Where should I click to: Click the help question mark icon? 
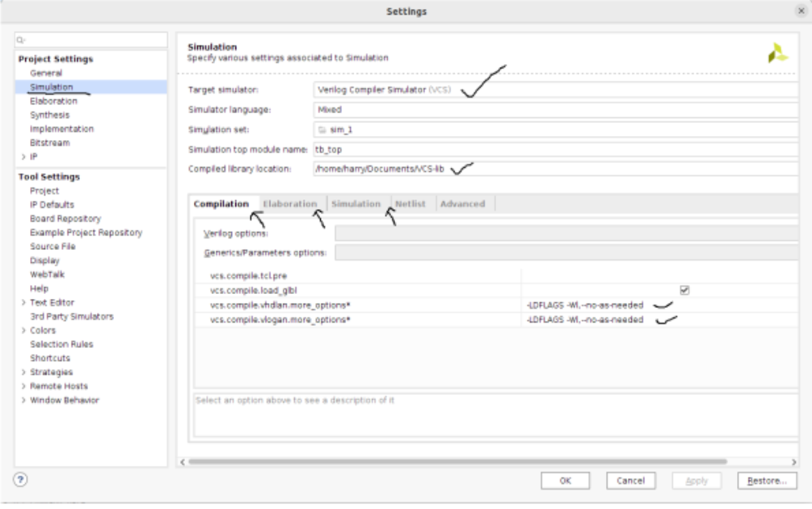click(22, 480)
